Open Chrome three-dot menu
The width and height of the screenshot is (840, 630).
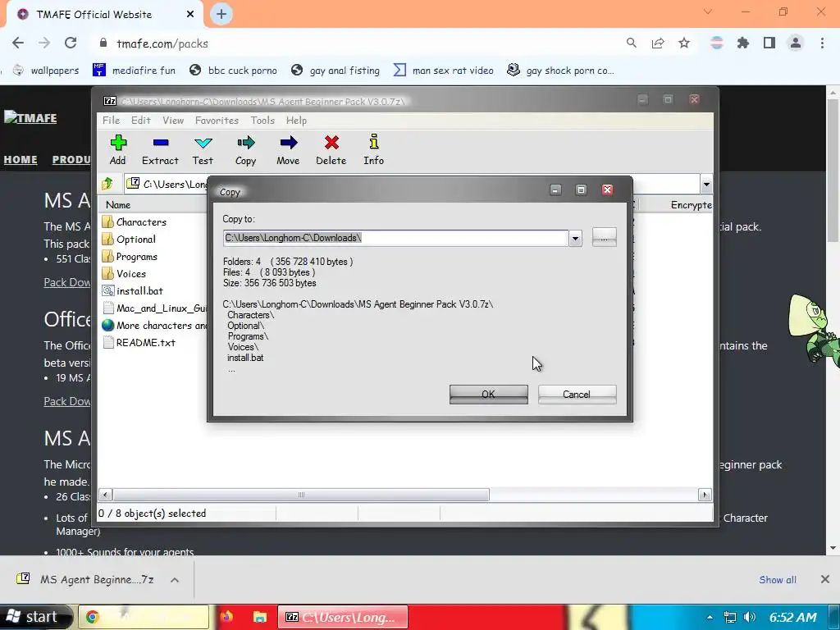[822, 43]
